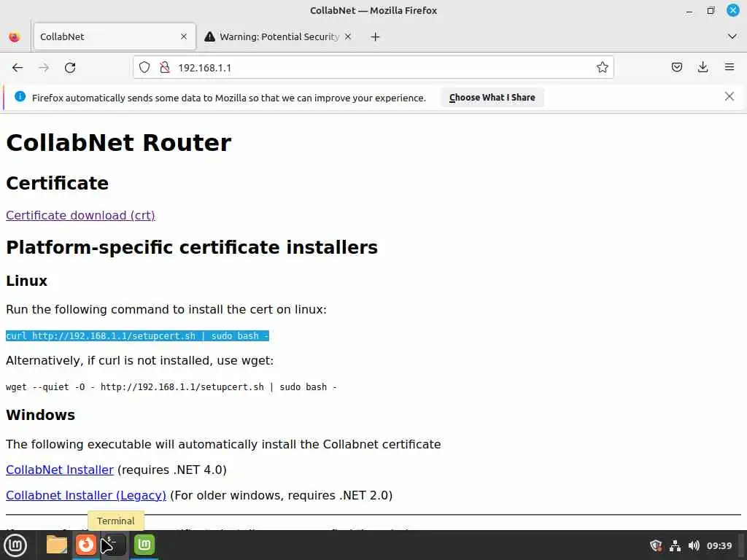Click the wget --quiet command text

pyautogui.click(x=171, y=387)
